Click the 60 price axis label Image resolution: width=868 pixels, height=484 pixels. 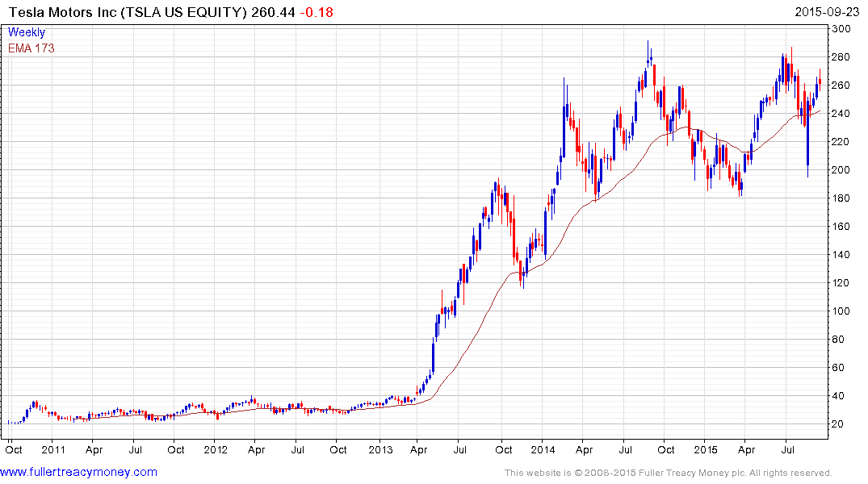838,367
